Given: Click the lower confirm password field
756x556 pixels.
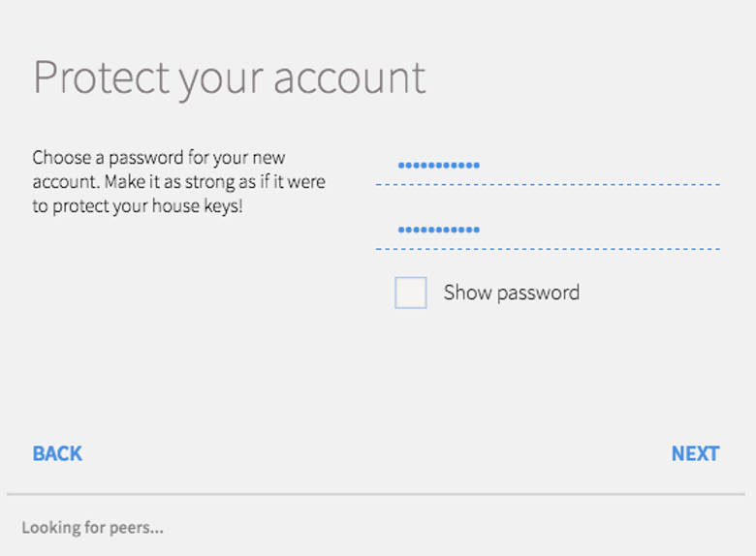Looking at the screenshot, I should point(548,231).
